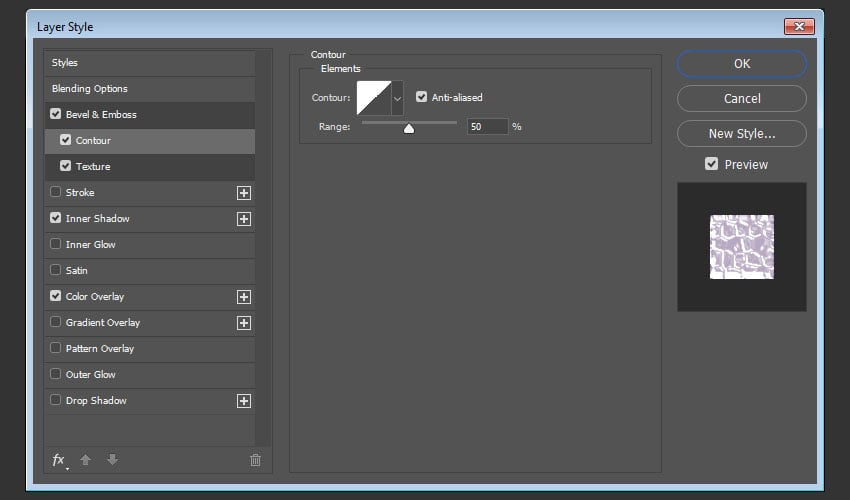Click the effects list vertical scrollbar

(x=263, y=248)
